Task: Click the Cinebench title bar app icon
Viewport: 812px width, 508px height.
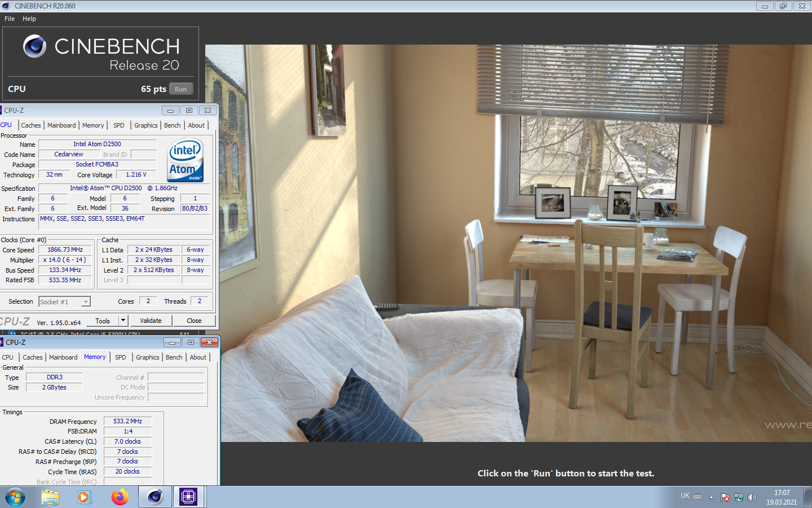Action: 6,6
